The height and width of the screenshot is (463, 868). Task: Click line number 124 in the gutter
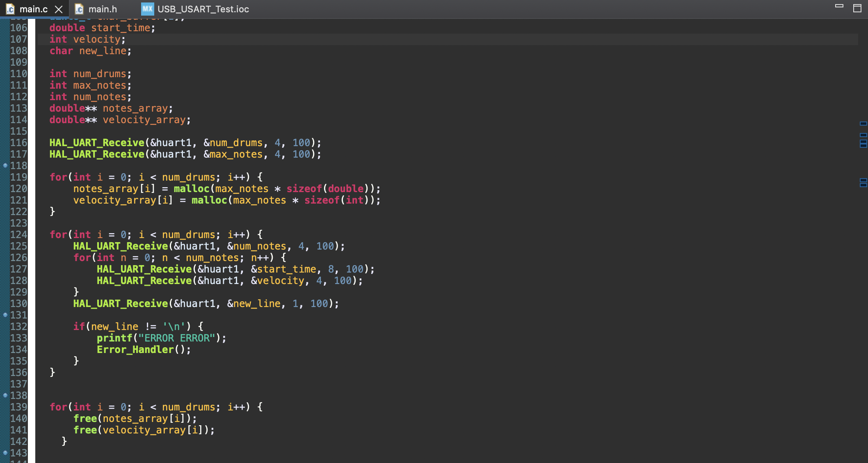[19, 235]
